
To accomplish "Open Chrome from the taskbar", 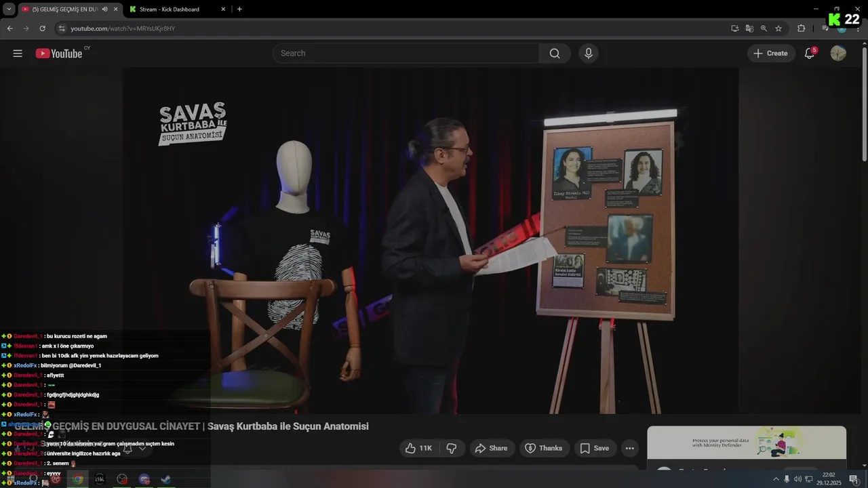I will click(x=78, y=479).
